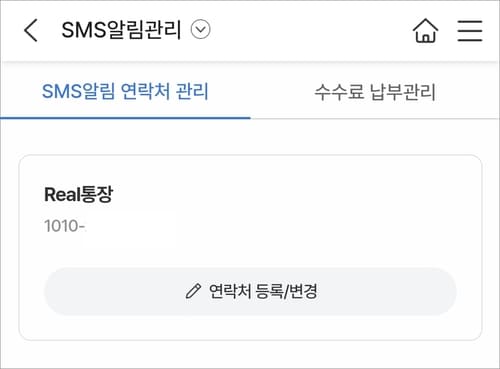Image resolution: width=500 pixels, height=369 pixels.
Task: View fee payment management tab
Action: click(x=375, y=92)
